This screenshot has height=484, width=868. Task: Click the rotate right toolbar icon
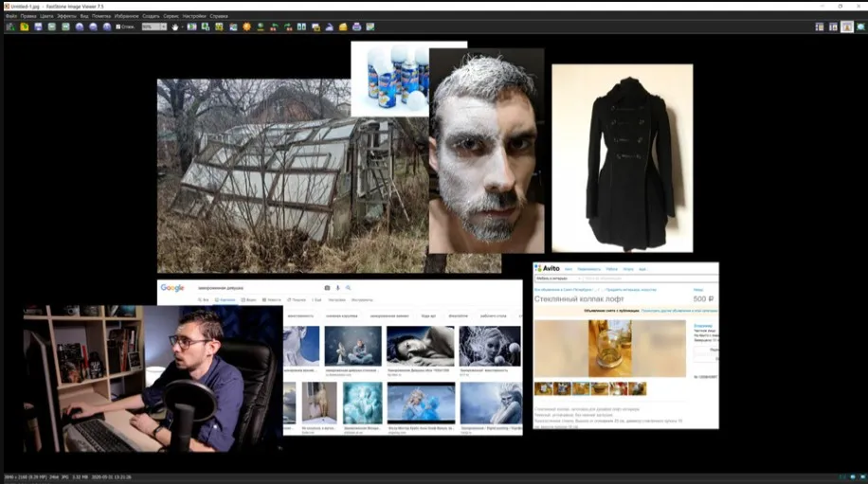click(x=288, y=27)
